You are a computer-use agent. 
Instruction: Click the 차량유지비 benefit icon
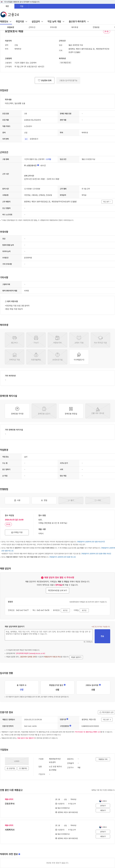pos(57,340)
